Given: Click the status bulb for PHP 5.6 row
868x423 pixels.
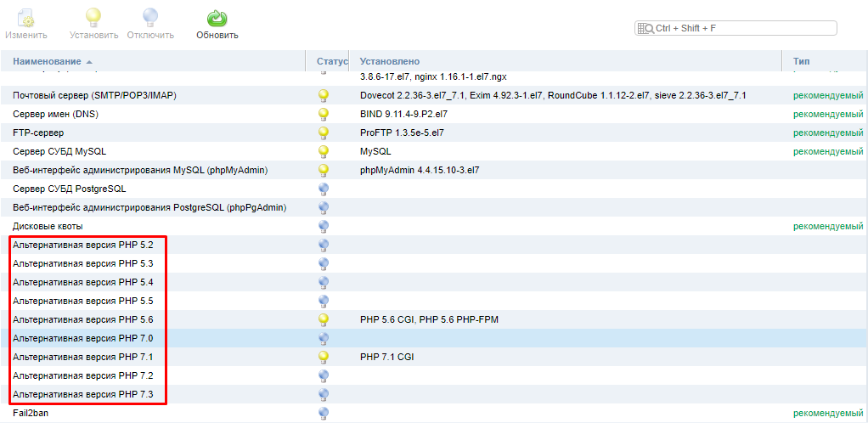Looking at the screenshot, I should tap(323, 319).
